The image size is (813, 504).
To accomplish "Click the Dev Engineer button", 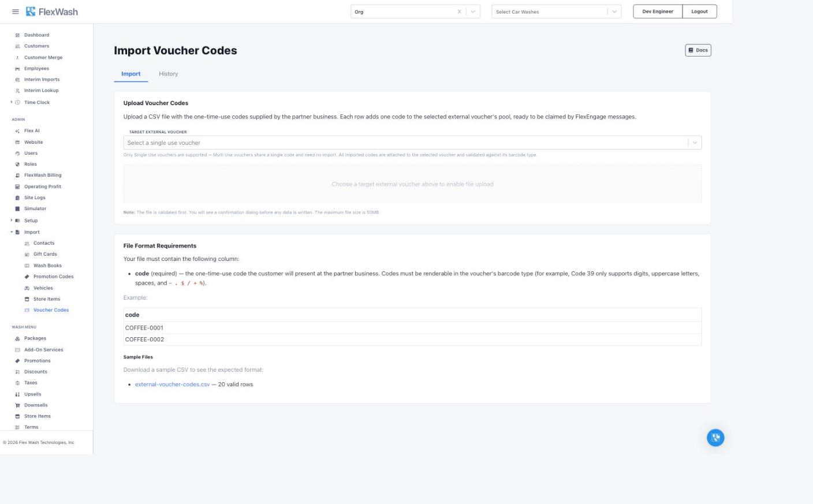I will tap(658, 12).
